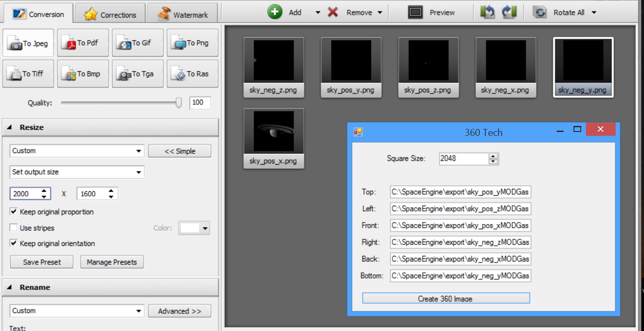The image size is (644, 331).
Task: Open the Remove dropdown arrow
Action: (x=380, y=12)
